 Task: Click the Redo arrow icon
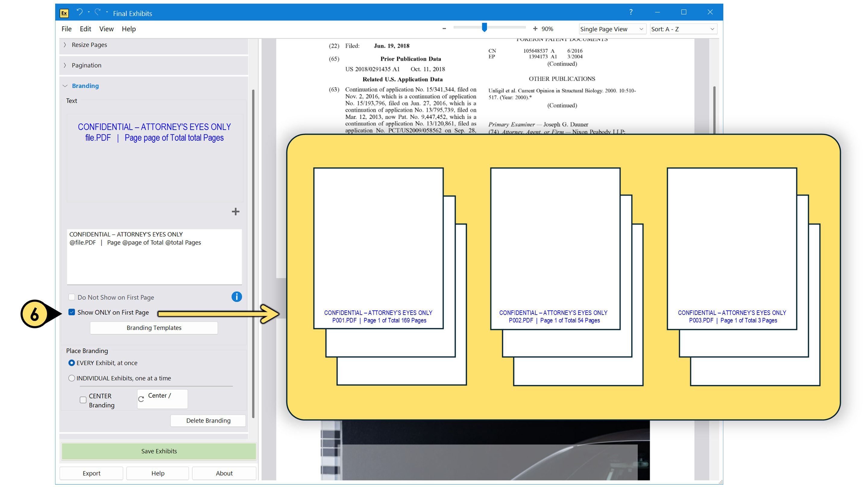point(98,12)
